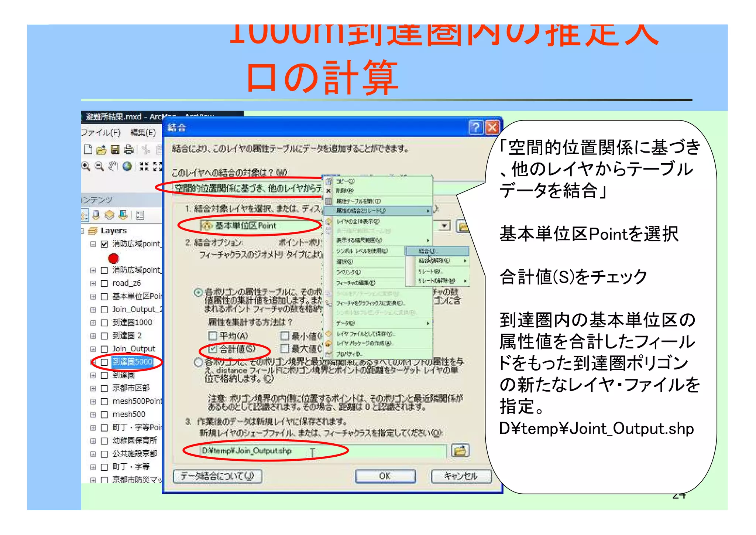The height and width of the screenshot is (535, 756).
Task: Select the Zoom Out magnifier tool
Action: click(99, 166)
